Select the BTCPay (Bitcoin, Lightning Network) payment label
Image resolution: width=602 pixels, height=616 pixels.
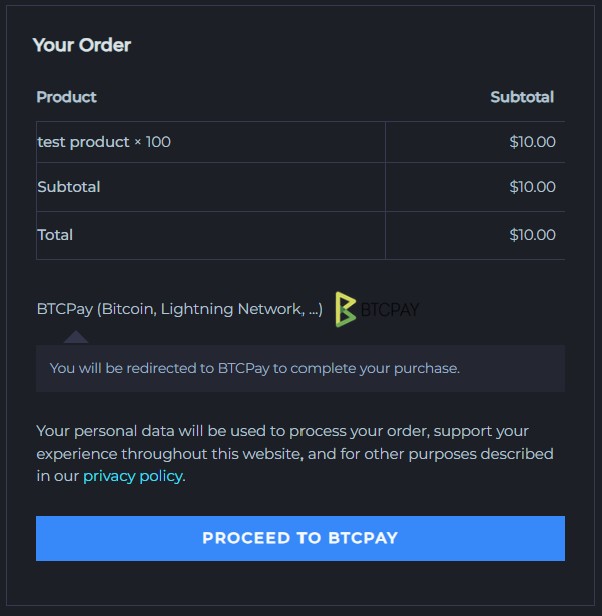(x=179, y=309)
